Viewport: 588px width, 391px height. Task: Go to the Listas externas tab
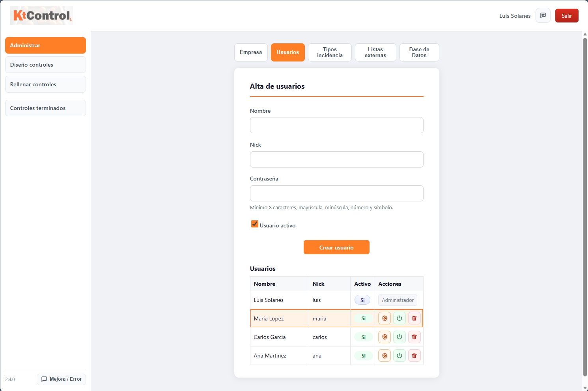coord(375,52)
